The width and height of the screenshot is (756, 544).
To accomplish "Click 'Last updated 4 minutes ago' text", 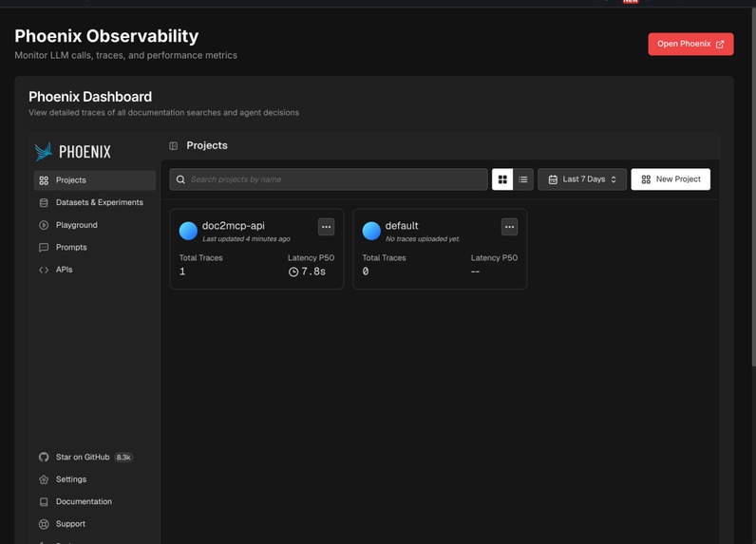I will (246, 239).
